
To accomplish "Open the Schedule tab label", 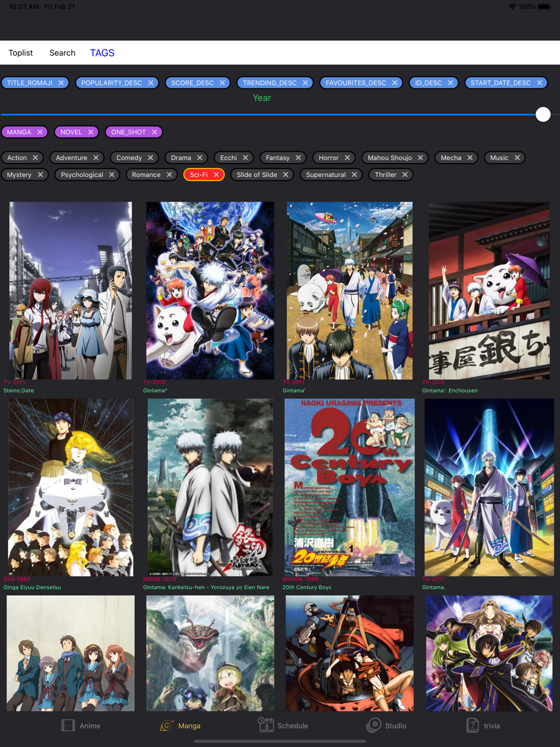I will (x=293, y=726).
